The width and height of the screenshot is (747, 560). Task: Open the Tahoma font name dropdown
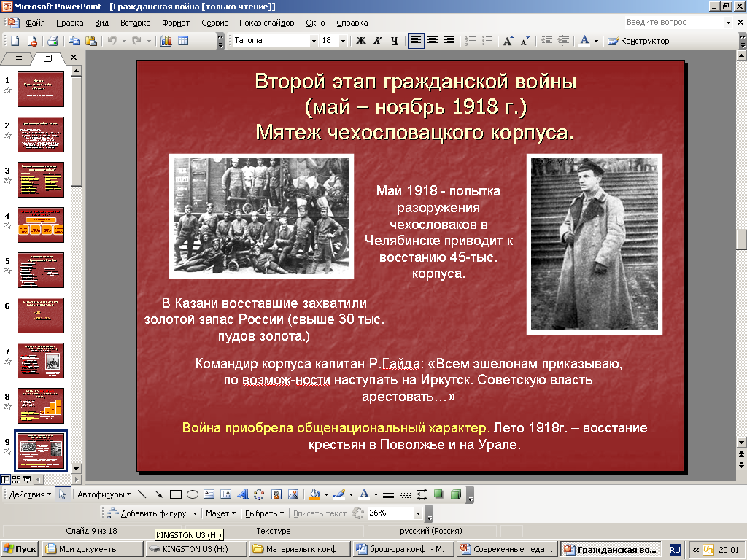[314, 41]
